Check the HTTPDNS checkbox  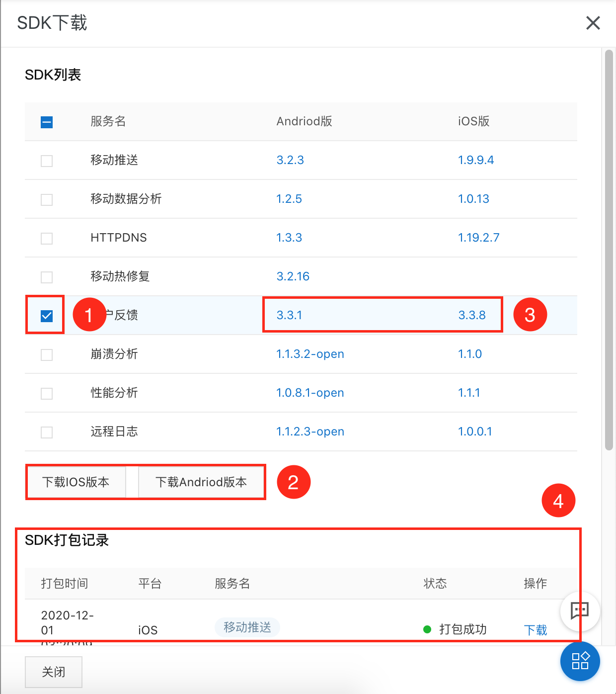pos(47,238)
